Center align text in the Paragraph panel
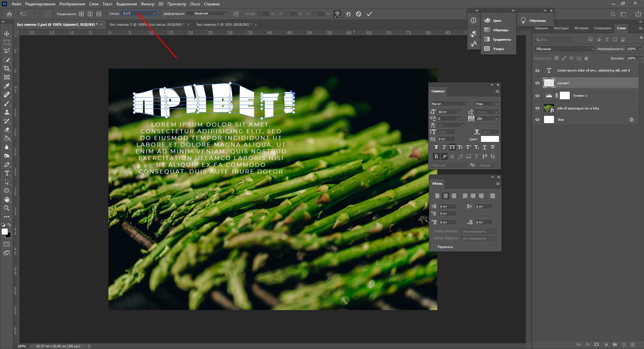Image resolution: width=644 pixels, height=349 pixels. (446, 196)
